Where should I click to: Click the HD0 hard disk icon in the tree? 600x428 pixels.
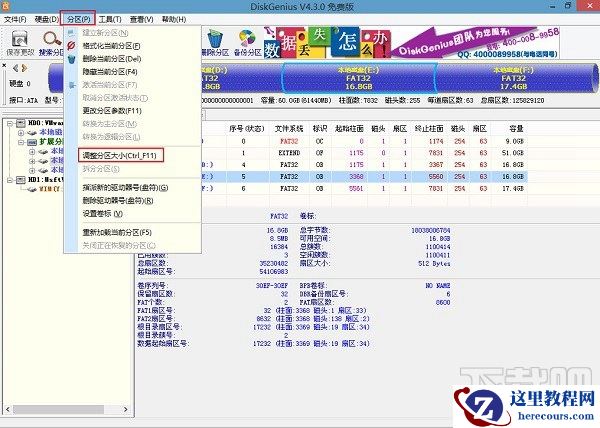[x=21, y=123]
